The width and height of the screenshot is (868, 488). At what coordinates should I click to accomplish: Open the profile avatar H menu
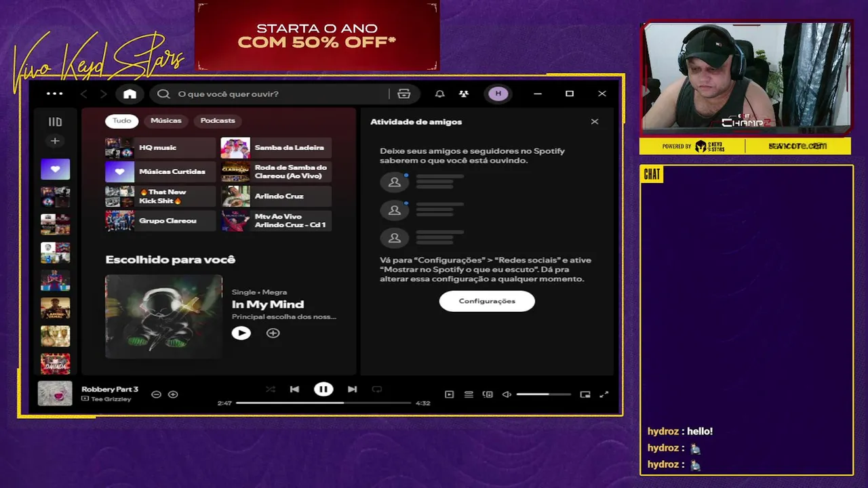498,94
